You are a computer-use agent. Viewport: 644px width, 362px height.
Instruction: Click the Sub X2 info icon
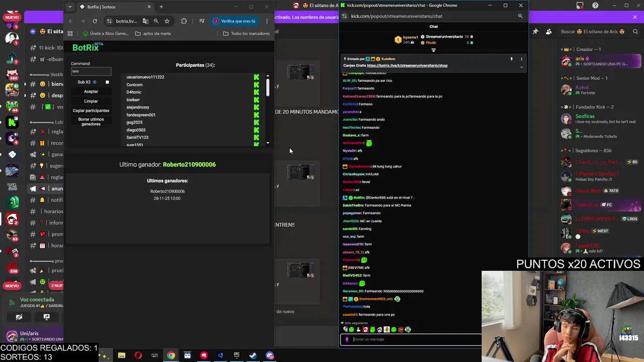point(95,82)
